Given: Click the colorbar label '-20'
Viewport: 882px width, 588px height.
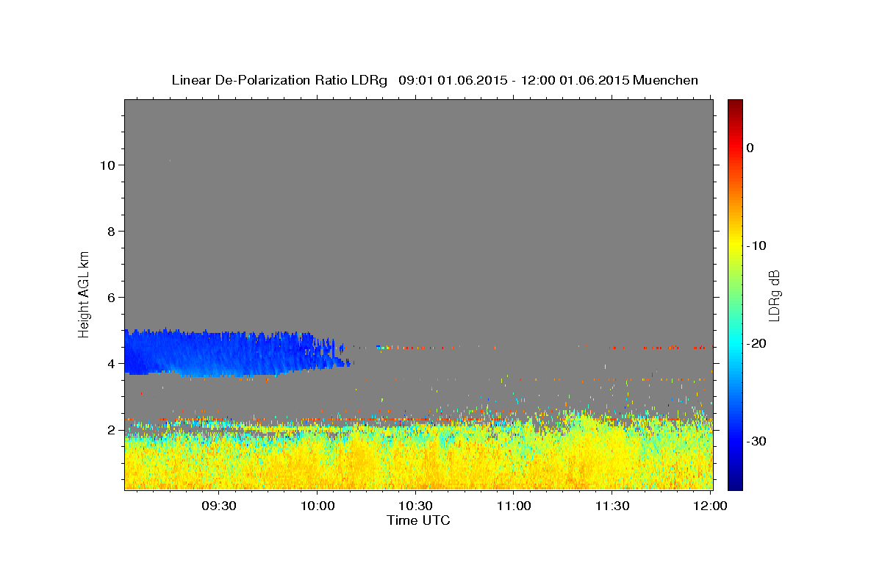Looking at the screenshot, I should pos(757,343).
